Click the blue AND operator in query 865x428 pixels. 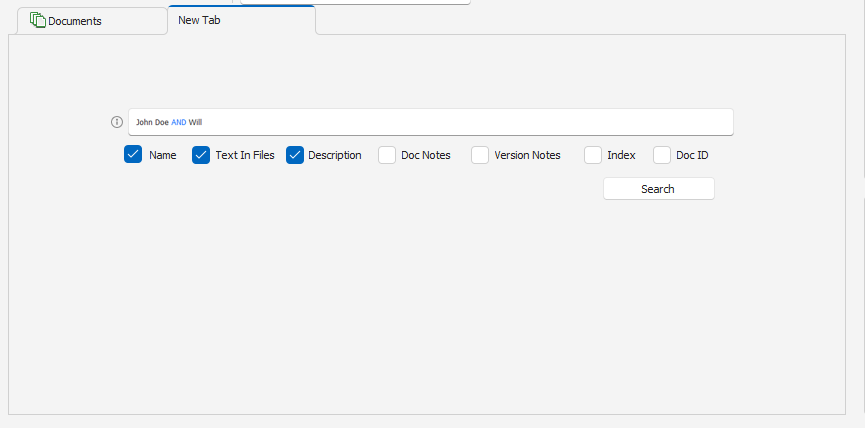click(179, 122)
